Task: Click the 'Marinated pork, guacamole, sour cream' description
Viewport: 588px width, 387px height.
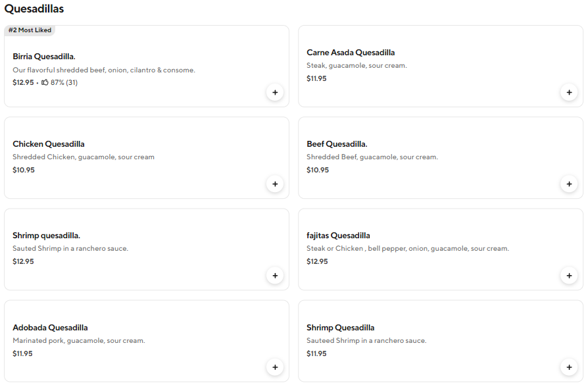Action: coord(79,341)
